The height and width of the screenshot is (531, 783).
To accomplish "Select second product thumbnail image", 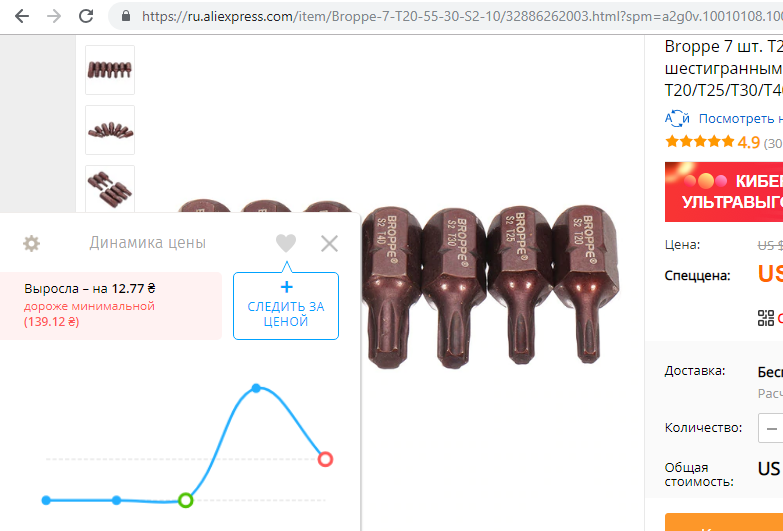I will [110, 130].
